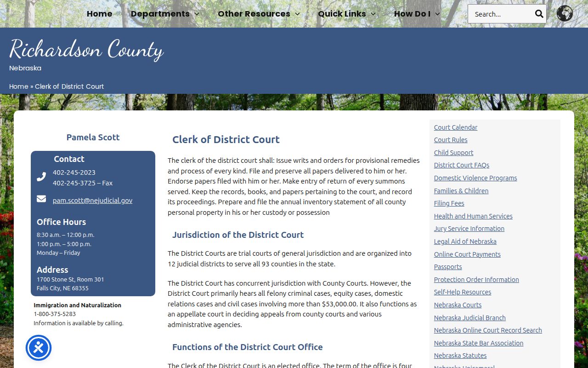The image size is (588, 368).
Task: Open Nebraska Judicial Branch link
Action: pyautogui.click(x=470, y=318)
